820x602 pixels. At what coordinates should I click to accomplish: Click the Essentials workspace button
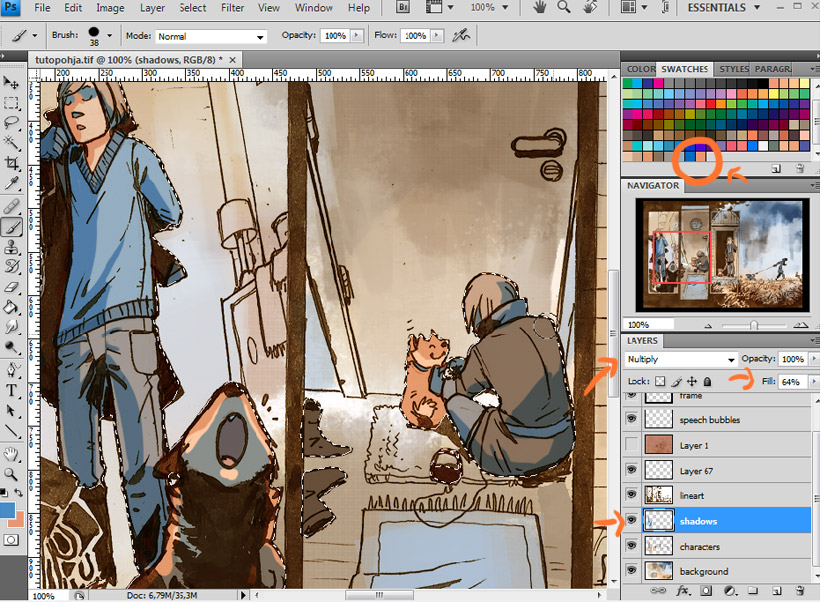723,8
